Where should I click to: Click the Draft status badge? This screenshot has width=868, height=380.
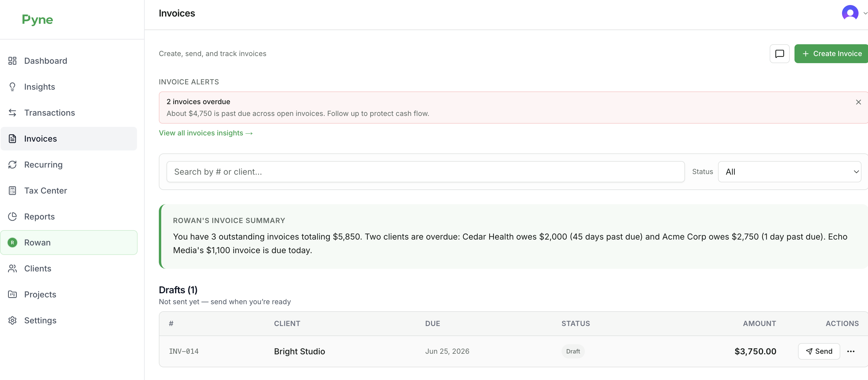coord(573,351)
